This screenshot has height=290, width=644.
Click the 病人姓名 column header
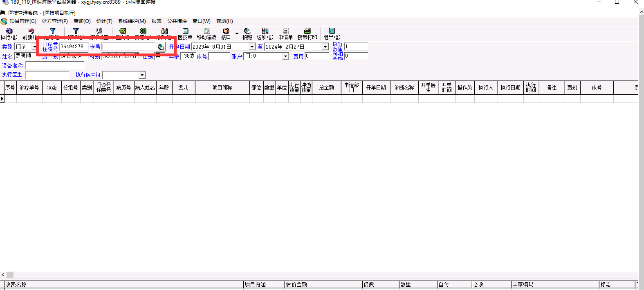tap(145, 87)
